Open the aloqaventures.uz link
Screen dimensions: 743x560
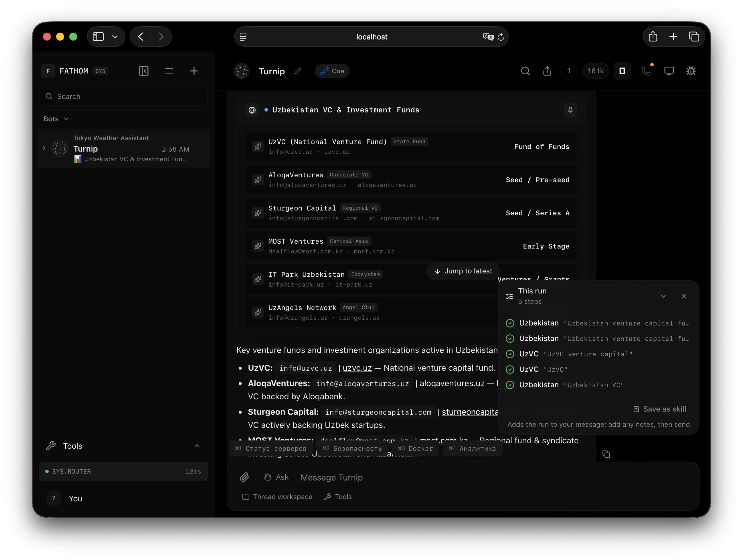(452, 384)
